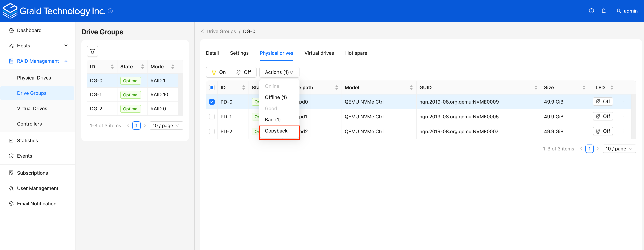The height and width of the screenshot is (250, 644).
Task: Navigate back using the Drive Groups breadcrumb
Action: (221, 31)
